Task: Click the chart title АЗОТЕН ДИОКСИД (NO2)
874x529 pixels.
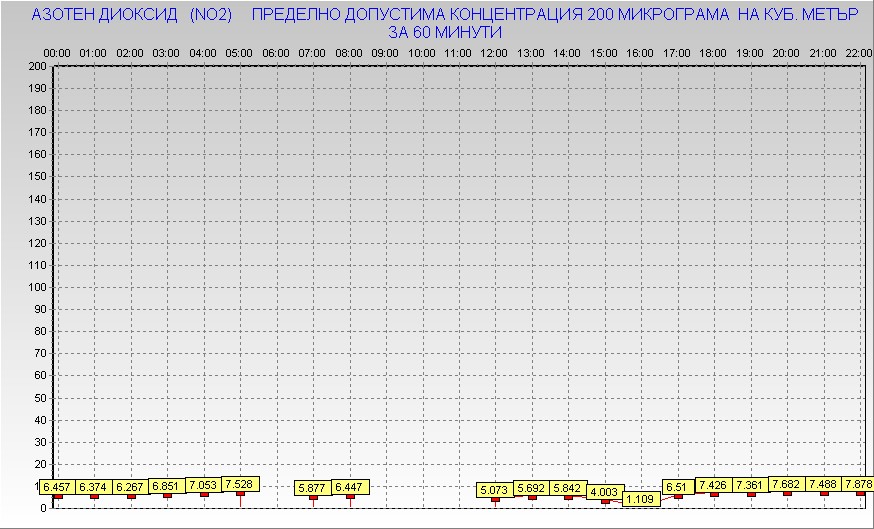Action: (132, 16)
